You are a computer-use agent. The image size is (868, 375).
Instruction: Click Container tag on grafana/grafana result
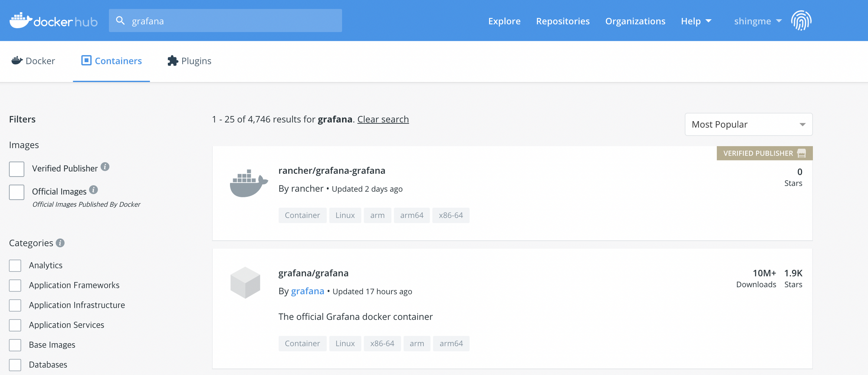click(x=302, y=343)
